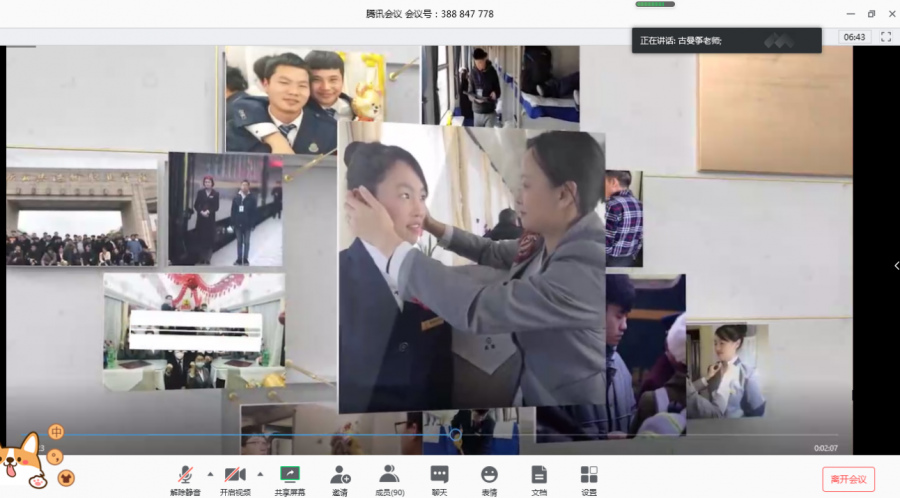Click the red 离开会议 leave button
900x498 pixels.
[x=849, y=479]
